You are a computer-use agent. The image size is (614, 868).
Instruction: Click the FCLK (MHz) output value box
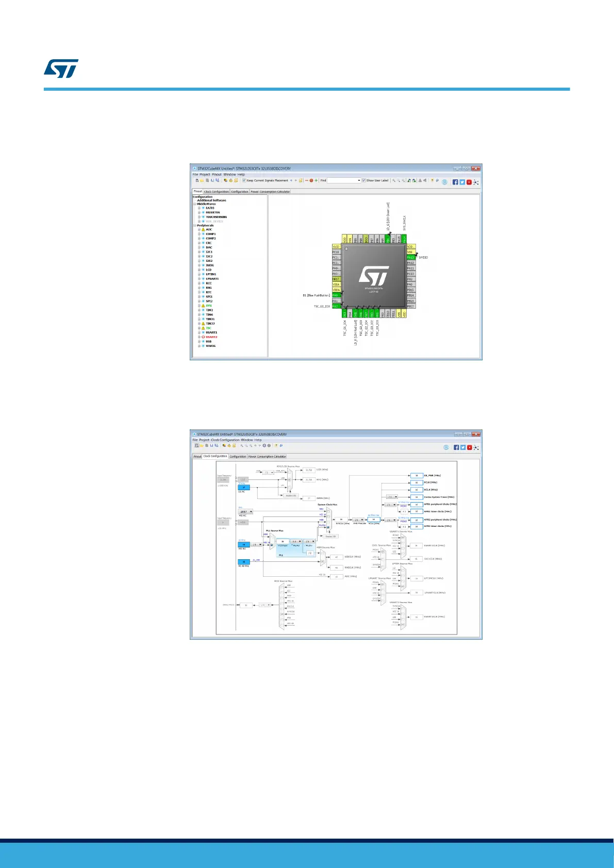[417, 482]
